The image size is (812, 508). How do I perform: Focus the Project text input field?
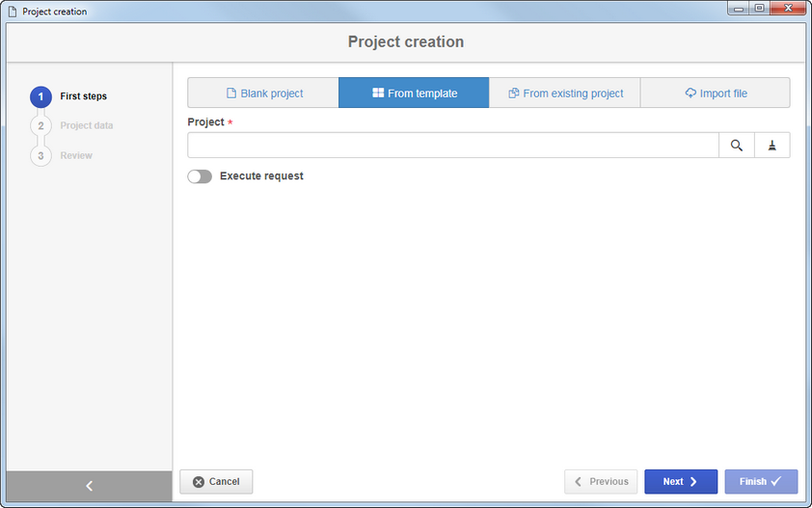(453, 146)
